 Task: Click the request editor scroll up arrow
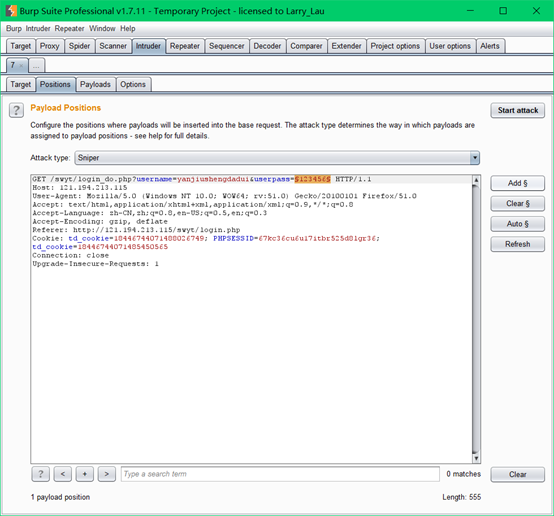point(476,180)
